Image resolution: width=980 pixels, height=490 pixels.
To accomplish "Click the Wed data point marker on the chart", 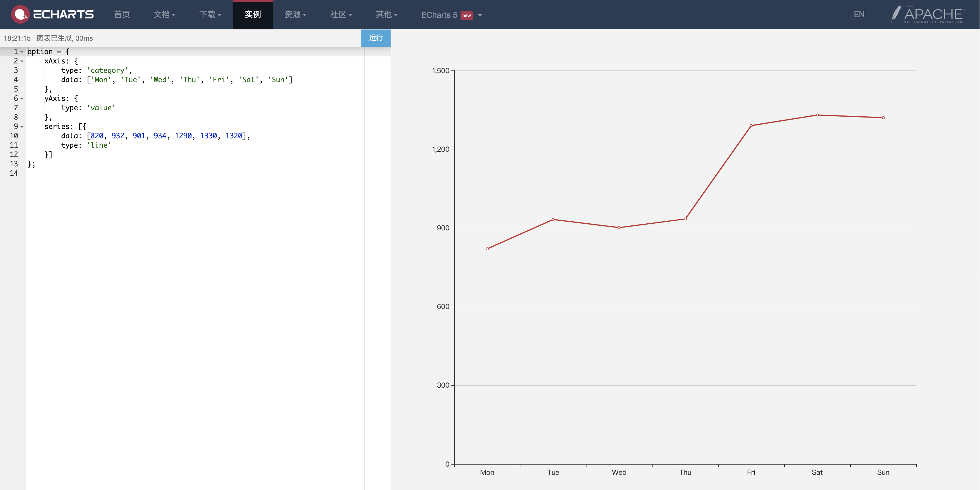I will pos(619,227).
